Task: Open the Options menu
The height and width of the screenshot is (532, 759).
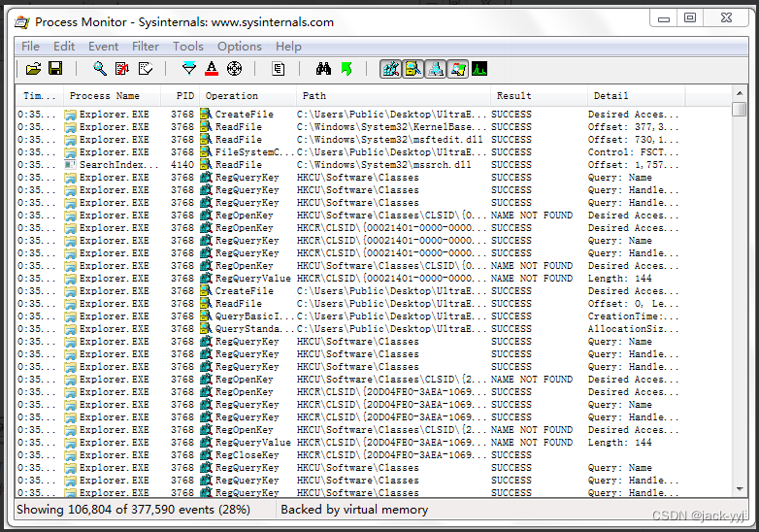Action: [x=239, y=47]
